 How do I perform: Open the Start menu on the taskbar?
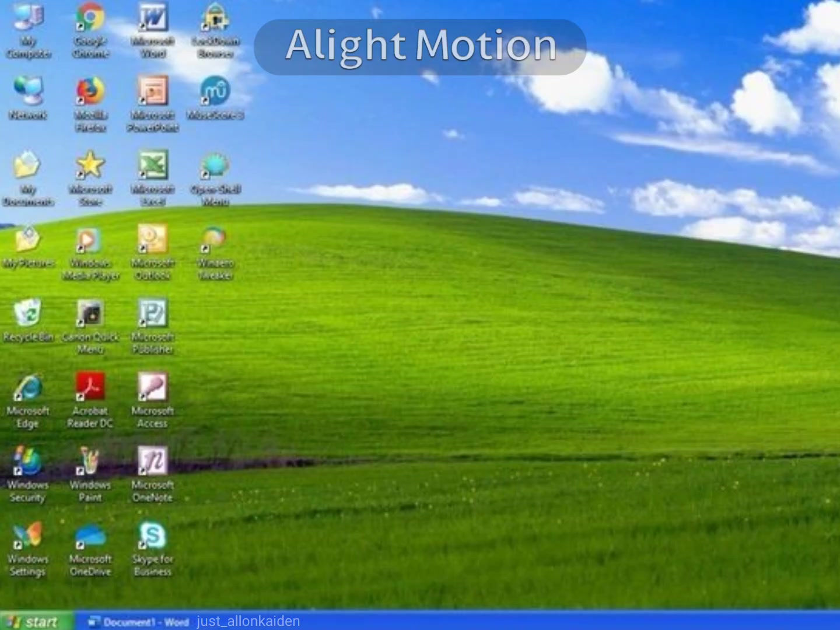[37, 621]
